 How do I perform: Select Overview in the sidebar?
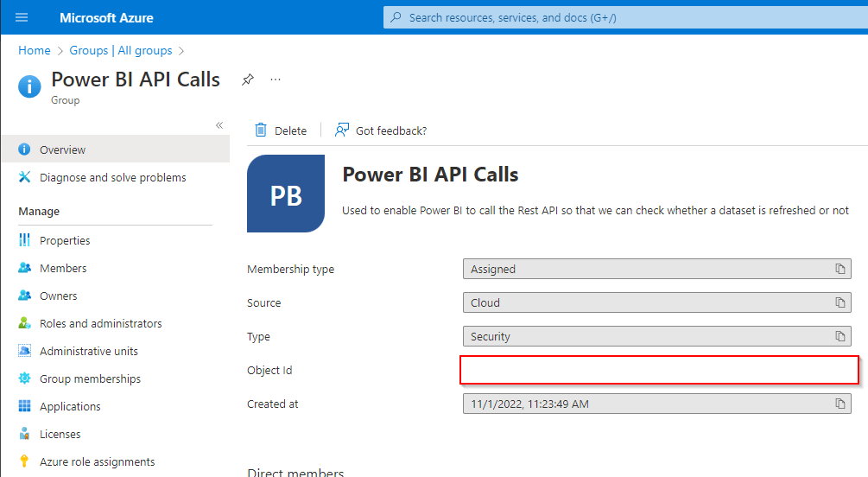pos(62,149)
